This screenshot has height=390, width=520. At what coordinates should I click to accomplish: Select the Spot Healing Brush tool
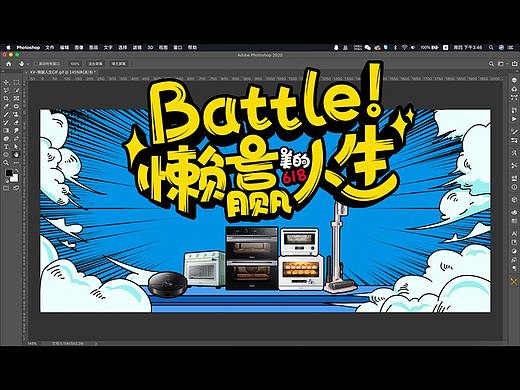click(x=16, y=106)
